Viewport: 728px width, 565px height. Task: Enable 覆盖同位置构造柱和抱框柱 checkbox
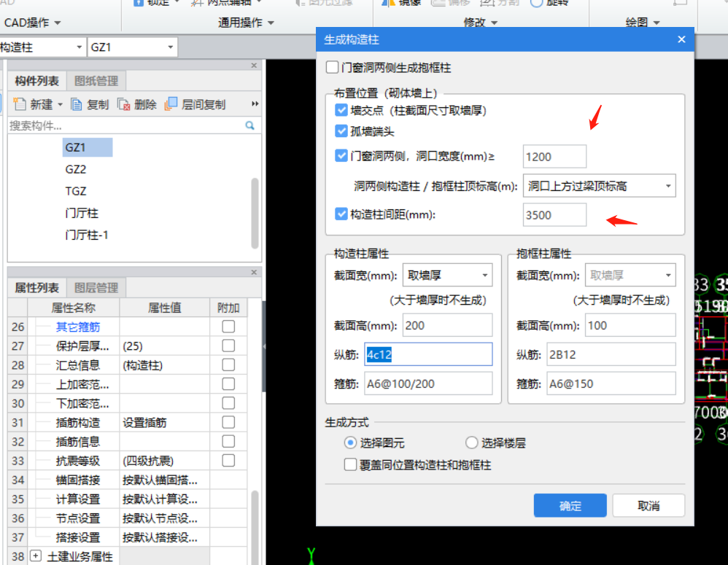coord(350,464)
